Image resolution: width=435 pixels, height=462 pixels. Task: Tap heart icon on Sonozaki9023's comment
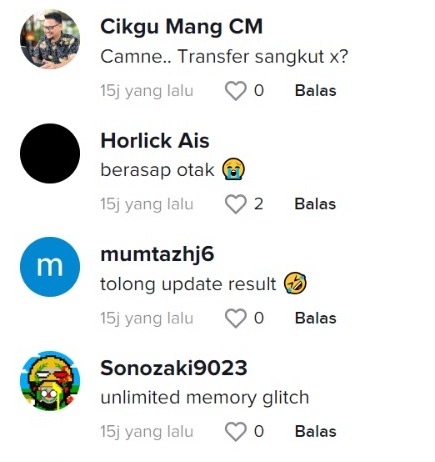tap(236, 432)
